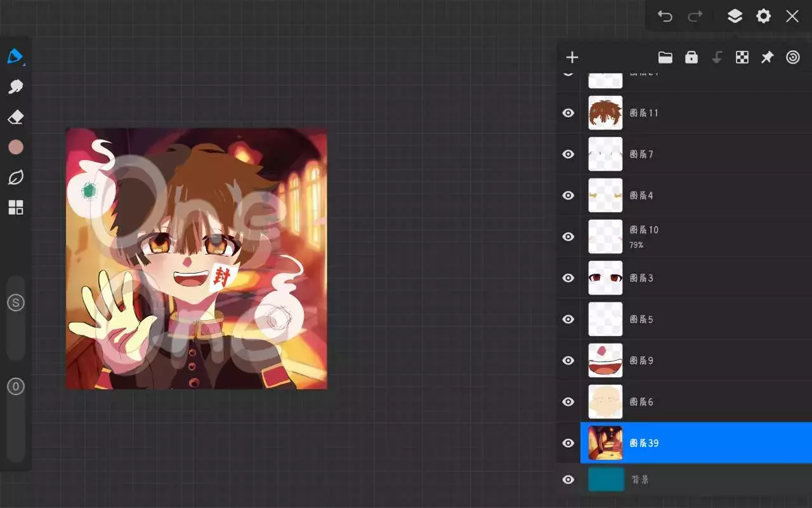Undo the last action
This screenshot has height=508, width=812.
(665, 16)
